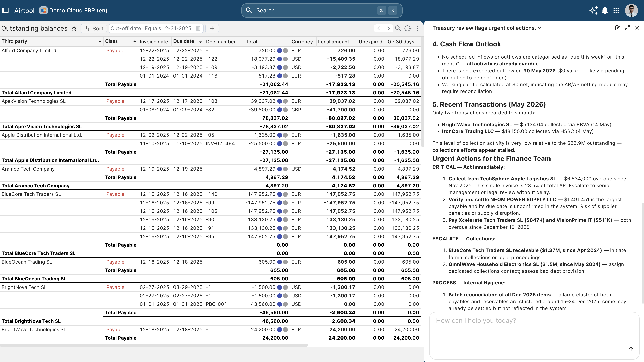Select BlueOcean Trading SL row
This screenshot has height=362, width=644.
pyautogui.click(x=211, y=262)
